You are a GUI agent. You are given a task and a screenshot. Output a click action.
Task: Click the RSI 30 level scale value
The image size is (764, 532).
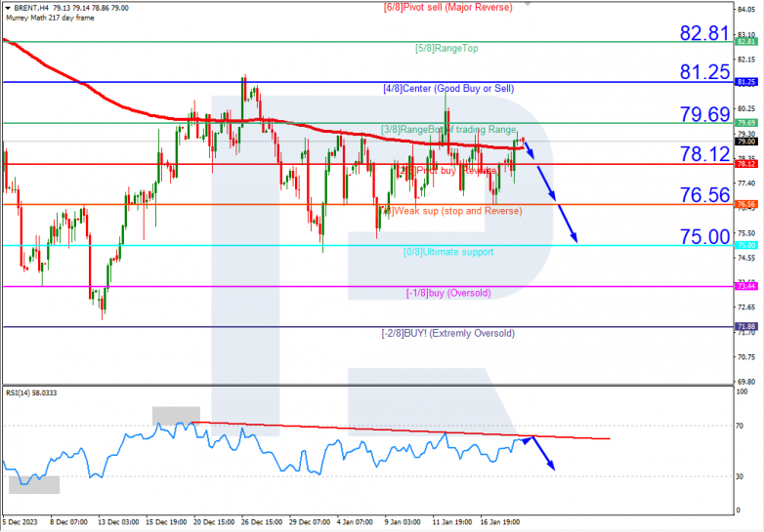(740, 476)
